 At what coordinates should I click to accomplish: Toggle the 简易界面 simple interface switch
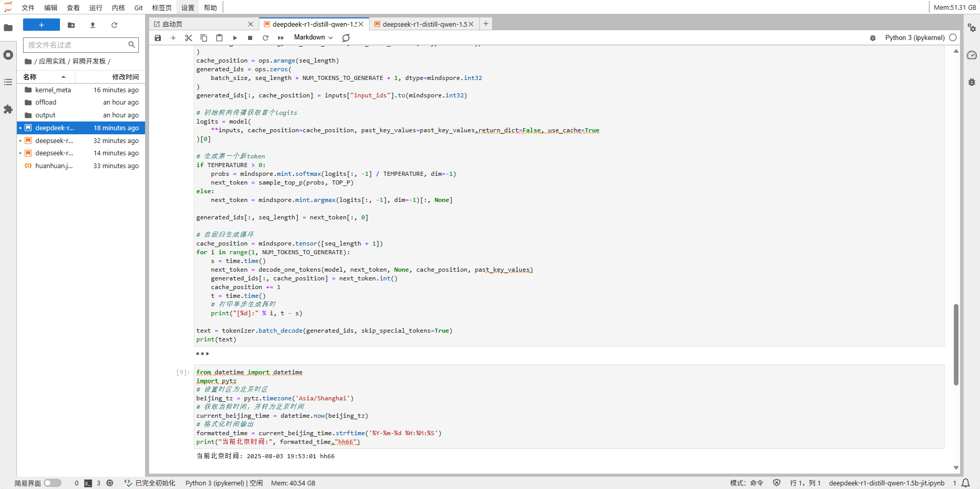coord(52,483)
